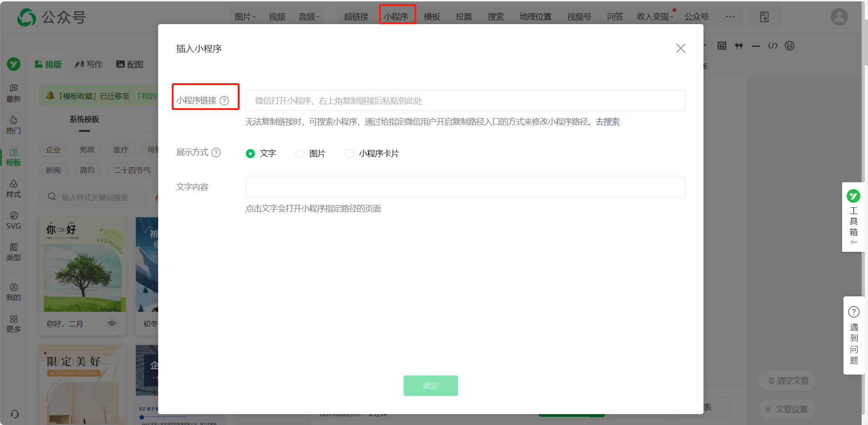Click 小程序 in the top toolbar
868x425 pixels.
point(396,17)
